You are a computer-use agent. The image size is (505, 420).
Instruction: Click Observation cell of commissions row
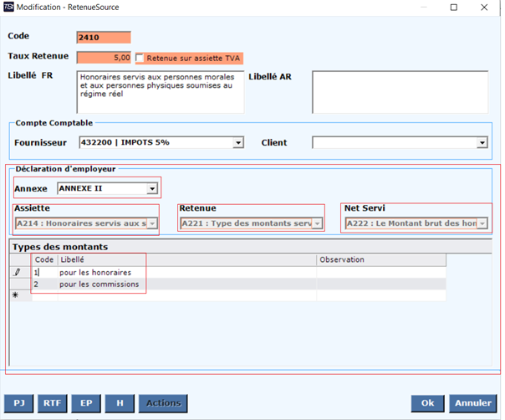pyautogui.click(x=381, y=284)
